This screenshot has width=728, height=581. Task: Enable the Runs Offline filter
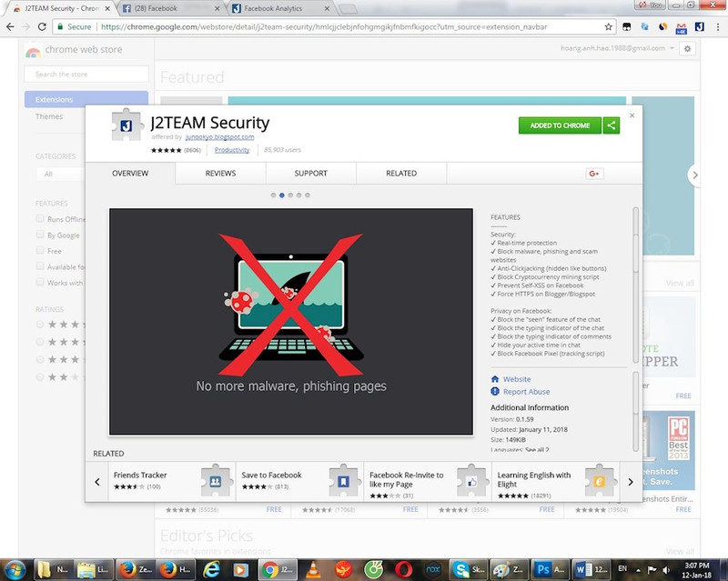[38, 218]
